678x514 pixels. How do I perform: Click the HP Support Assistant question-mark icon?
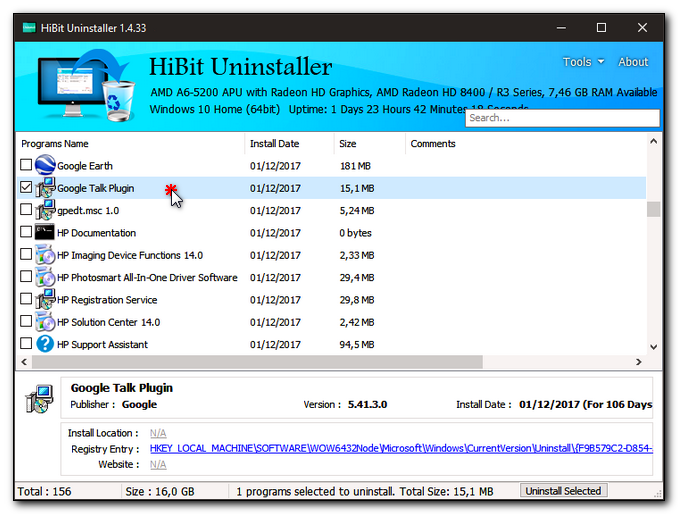pos(45,344)
